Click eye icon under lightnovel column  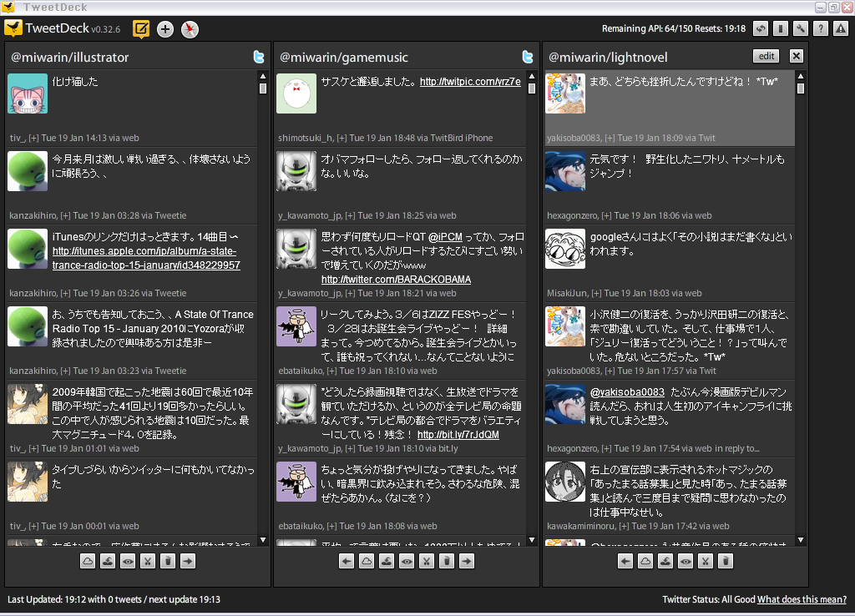686,561
